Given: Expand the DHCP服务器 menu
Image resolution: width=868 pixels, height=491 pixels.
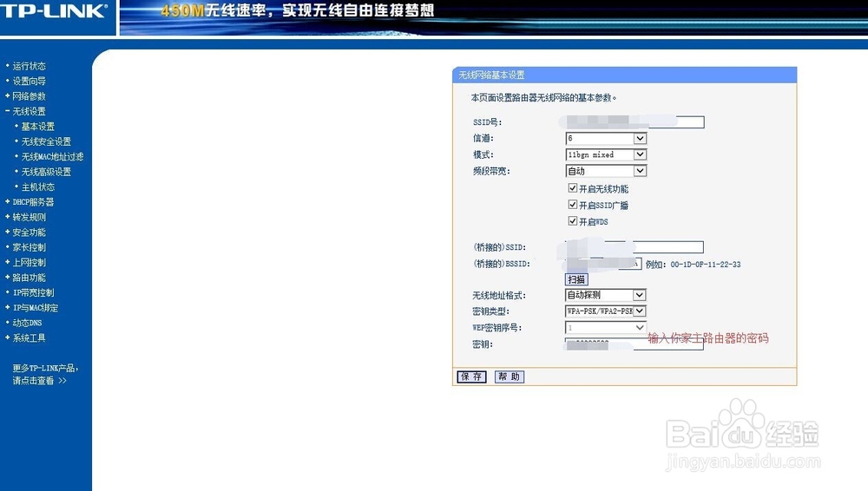Looking at the screenshot, I should click(33, 202).
